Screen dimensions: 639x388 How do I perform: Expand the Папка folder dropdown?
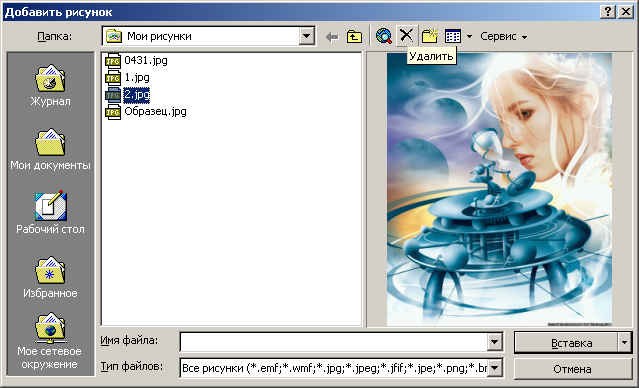(x=306, y=36)
